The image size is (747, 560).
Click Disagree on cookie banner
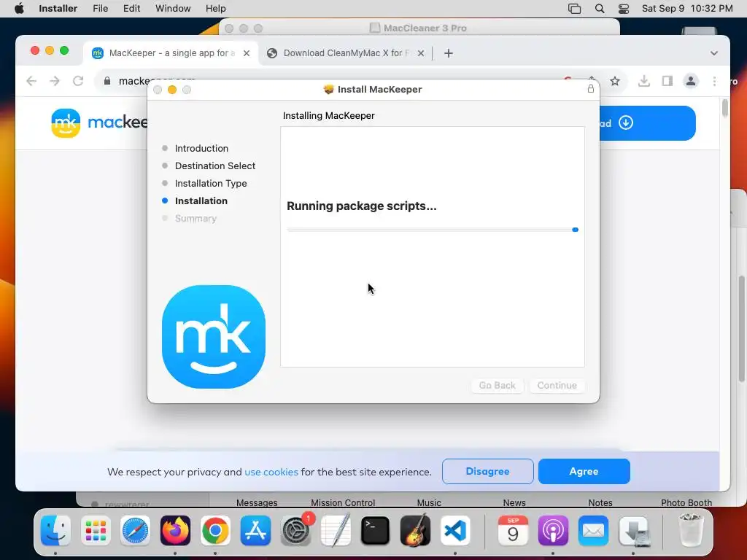click(x=488, y=472)
